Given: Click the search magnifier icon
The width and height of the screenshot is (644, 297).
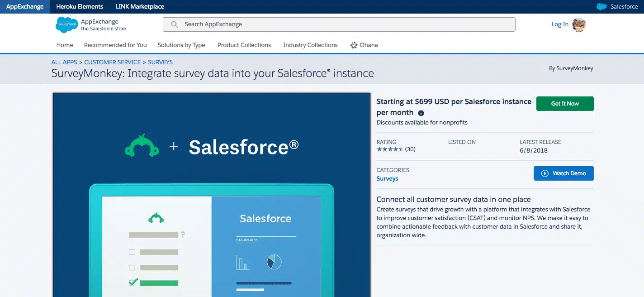Looking at the screenshot, I should (x=174, y=24).
